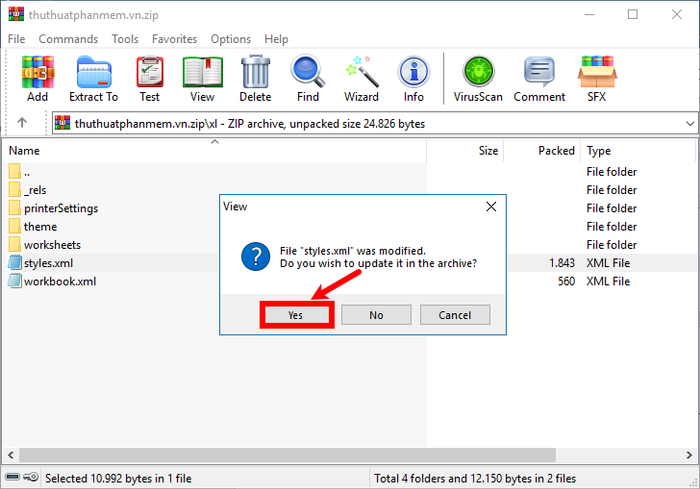Click 'Selected 10.992 bytes in 1 file' status
Screen dimensions: 700x489
click(118, 478)
